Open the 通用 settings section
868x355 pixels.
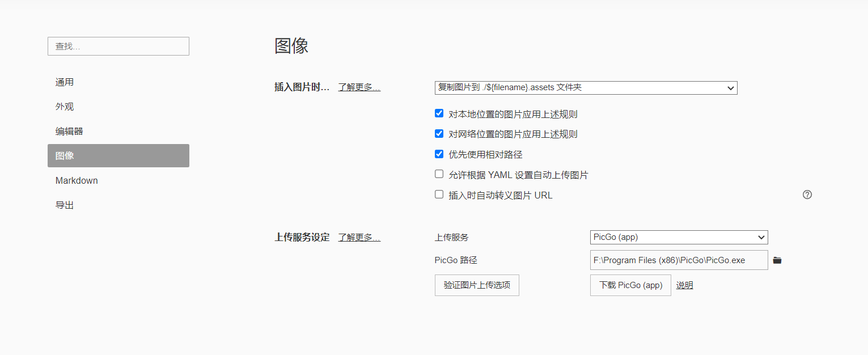[118, 82]
